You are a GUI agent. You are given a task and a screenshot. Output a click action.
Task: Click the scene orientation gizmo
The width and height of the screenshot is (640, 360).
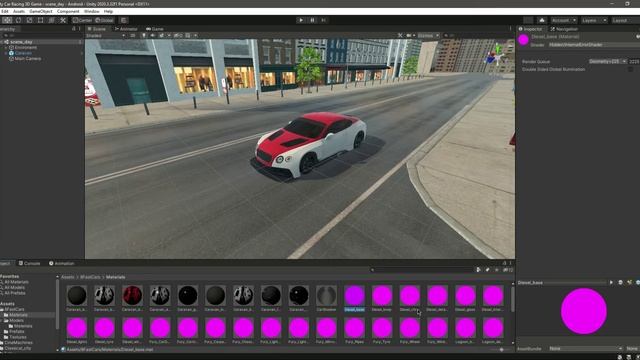(x=496, y=56)
